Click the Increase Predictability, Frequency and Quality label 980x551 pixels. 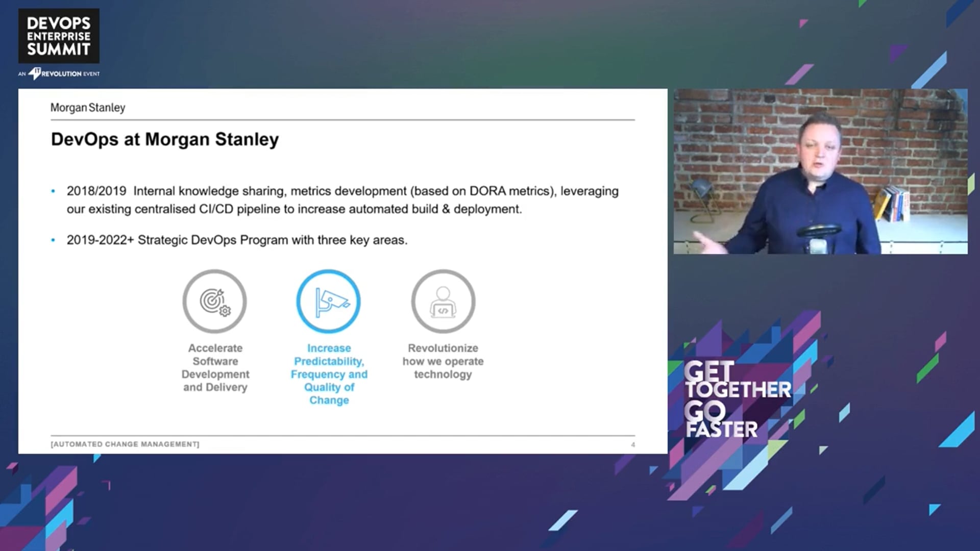point(329,374)
